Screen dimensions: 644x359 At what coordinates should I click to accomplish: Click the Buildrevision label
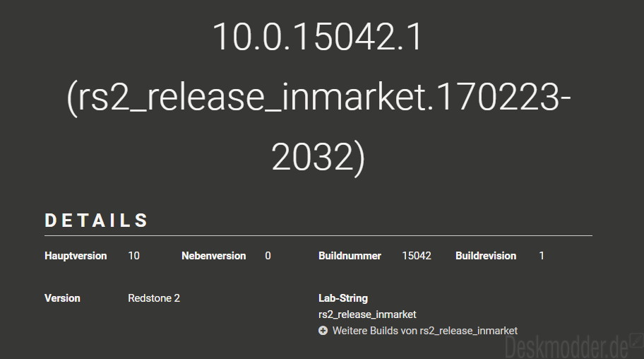click(486, 256)
